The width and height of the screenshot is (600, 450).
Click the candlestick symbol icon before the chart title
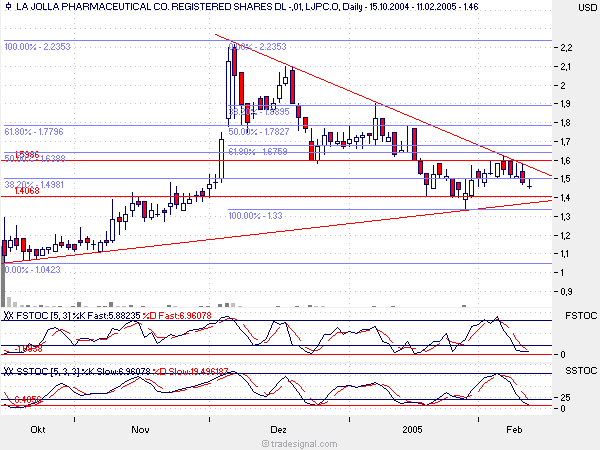tap(8, 7)
